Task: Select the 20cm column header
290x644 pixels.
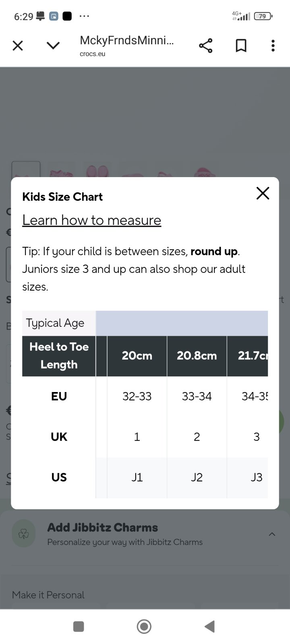Action: [137, 356]
